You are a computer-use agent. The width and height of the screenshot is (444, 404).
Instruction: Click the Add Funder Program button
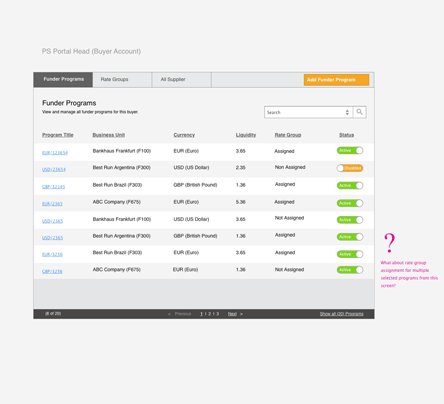[336, 80]
